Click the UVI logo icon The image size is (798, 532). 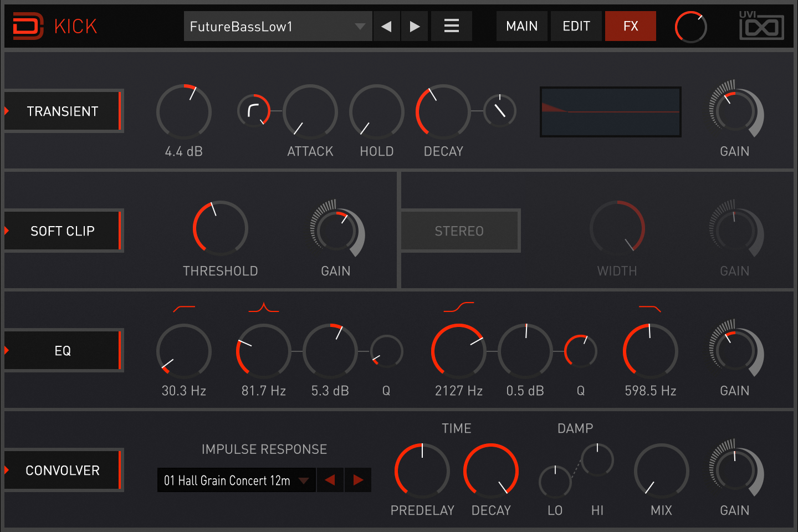click(761, 26)
